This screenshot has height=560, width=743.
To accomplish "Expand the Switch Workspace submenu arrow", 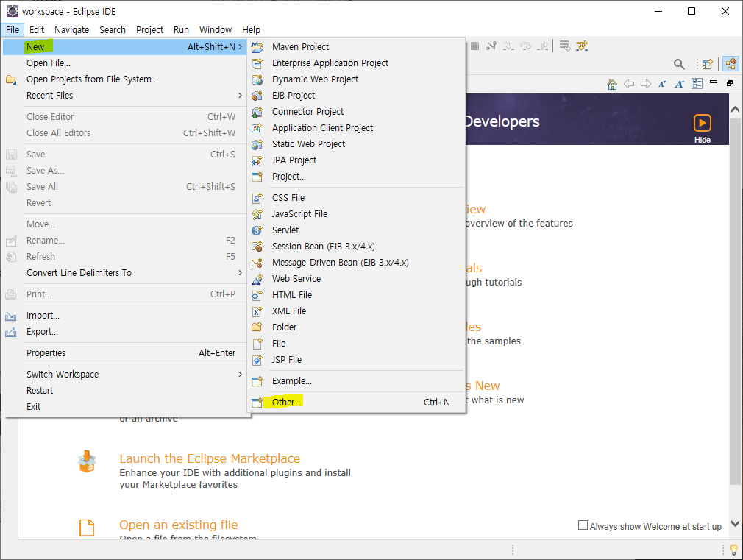I will point(241,374).
